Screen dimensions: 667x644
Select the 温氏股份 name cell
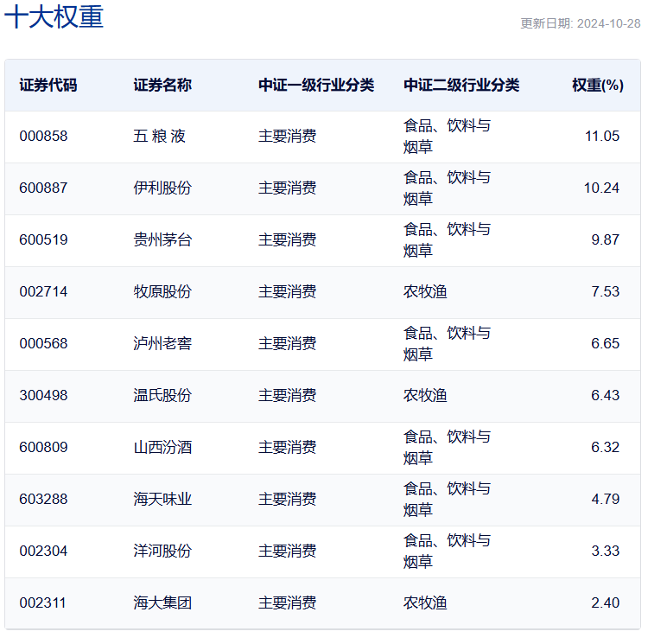pyautogui.click(x=162, y=395)
